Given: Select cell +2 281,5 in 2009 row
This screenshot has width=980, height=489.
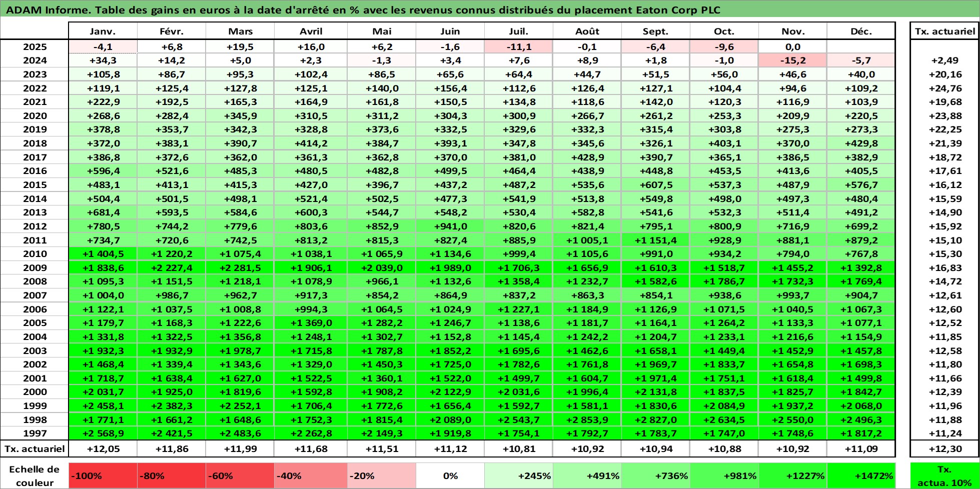Looking at the screenshot, I should pos(240,268).
